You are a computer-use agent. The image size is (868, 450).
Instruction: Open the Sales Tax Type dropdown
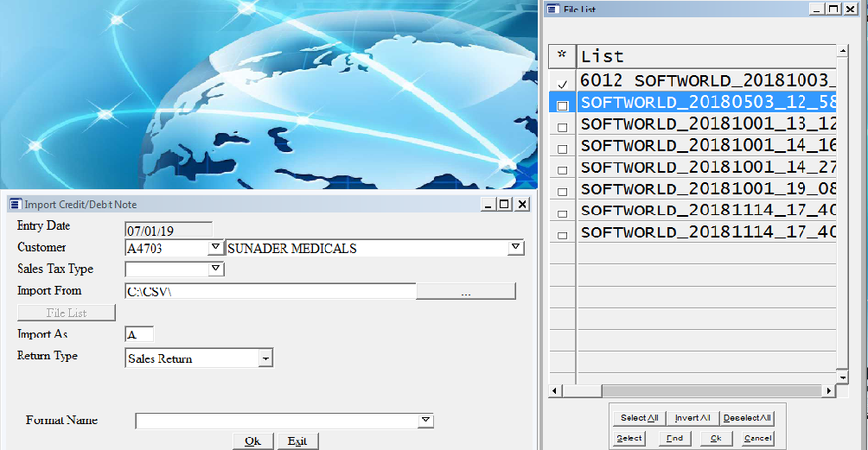point(216,269)
